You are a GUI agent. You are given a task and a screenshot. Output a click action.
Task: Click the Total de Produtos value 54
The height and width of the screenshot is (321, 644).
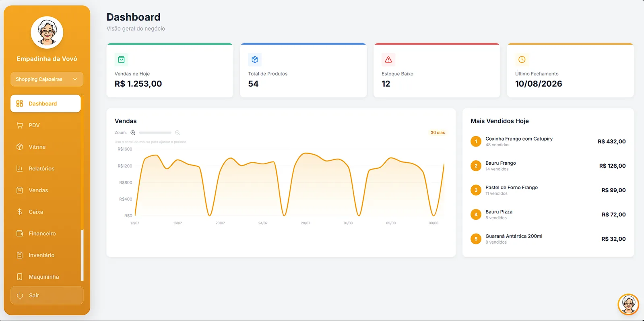tap(253, 84)
